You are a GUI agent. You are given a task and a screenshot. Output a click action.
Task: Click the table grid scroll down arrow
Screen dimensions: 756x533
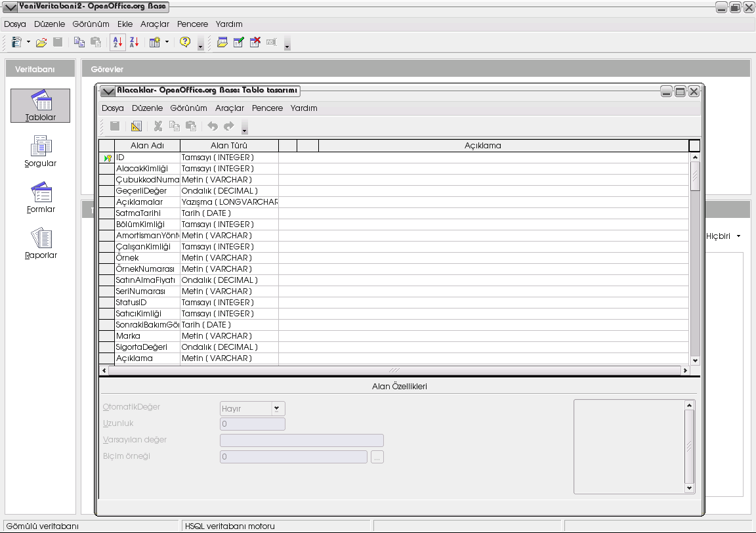point(695,360)
